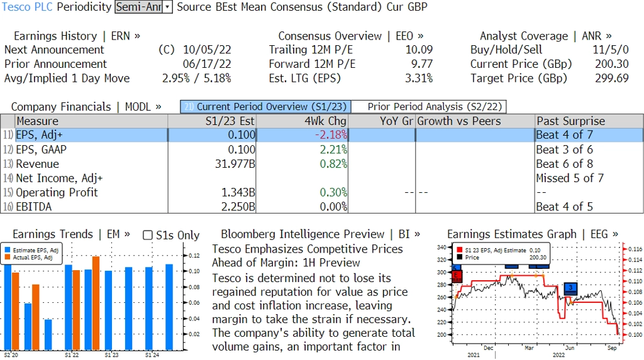Viewport: 644px width, 360px height.
Task: Select the Revenue measure row
Action: [322, 164]
